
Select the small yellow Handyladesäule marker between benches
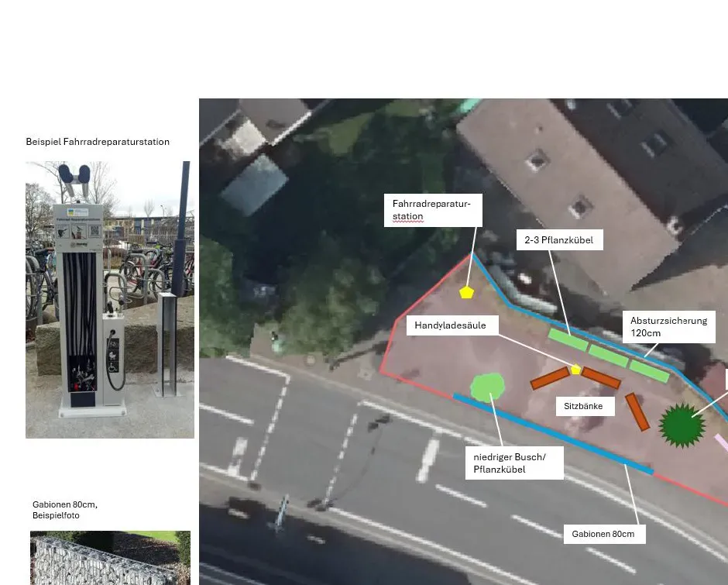click(575, 370)
